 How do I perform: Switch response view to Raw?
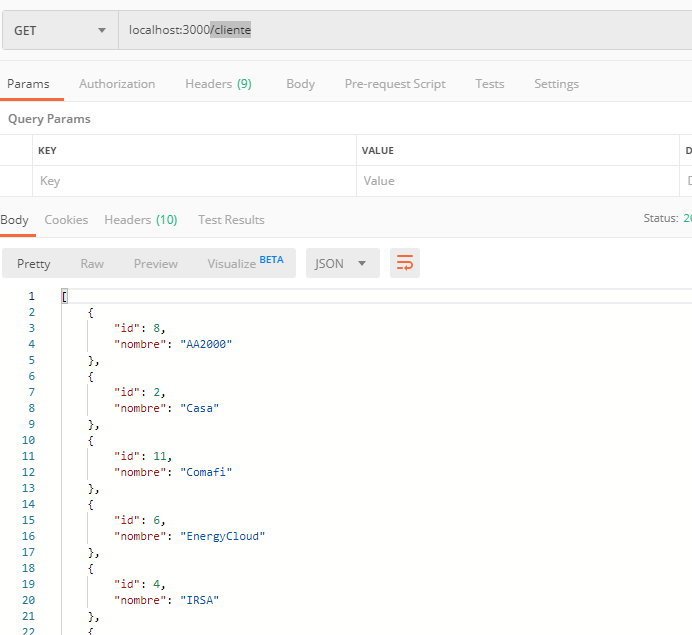92,263
